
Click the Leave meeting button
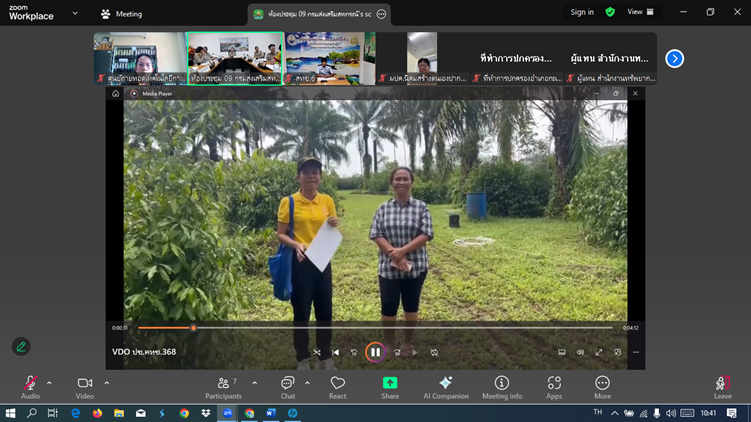[723, 388]
